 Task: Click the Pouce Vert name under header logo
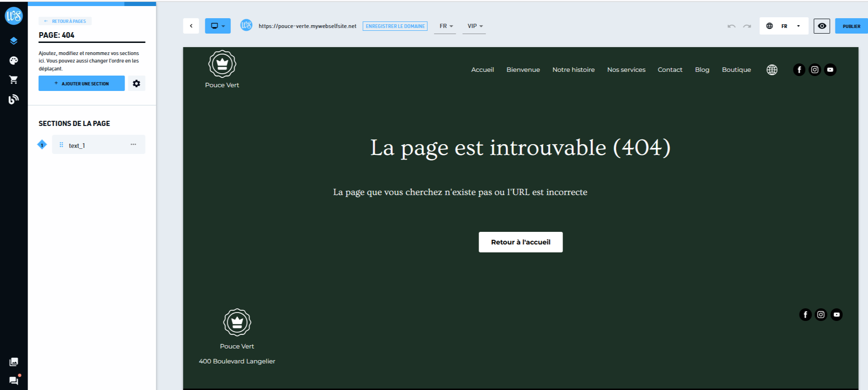point(222,85)
